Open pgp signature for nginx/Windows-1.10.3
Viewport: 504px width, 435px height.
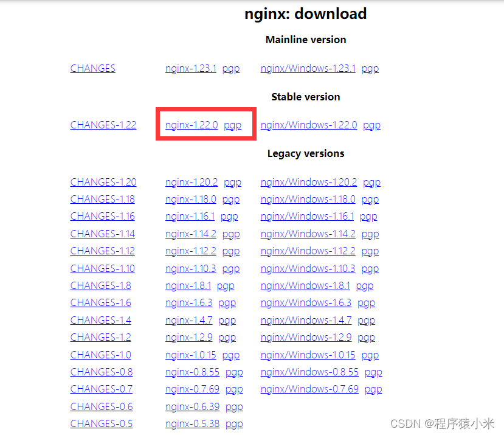[370, 270]
